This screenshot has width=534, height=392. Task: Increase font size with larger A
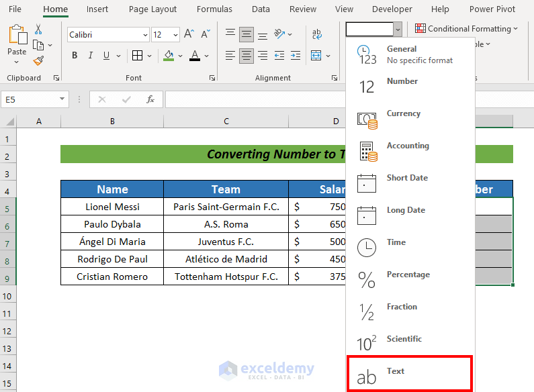pyautogui.click(x=189, y=34)
